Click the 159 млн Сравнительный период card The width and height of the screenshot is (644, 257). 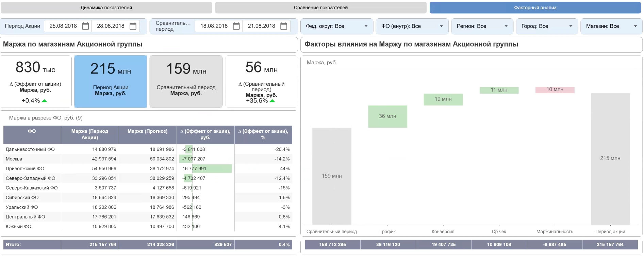[x=186, y=81]
